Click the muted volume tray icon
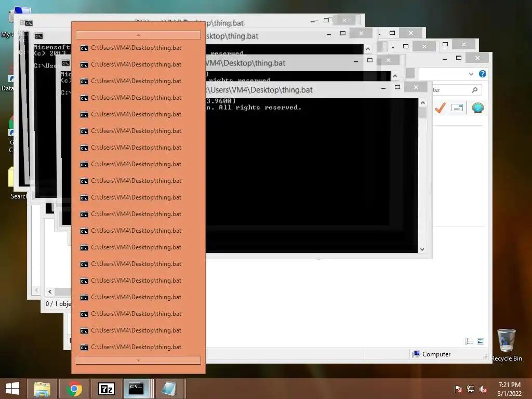 (x=483, y=389)
